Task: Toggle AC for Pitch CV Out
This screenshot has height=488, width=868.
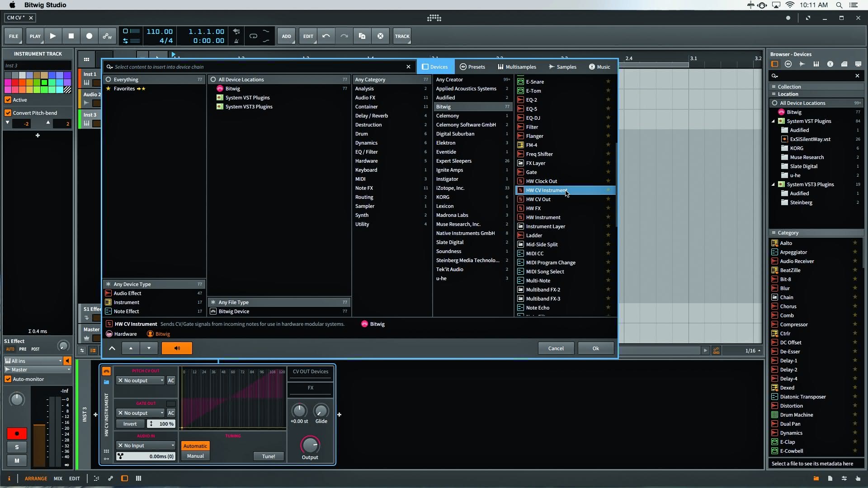Action: pyautogui.click(x=171, y=380)
